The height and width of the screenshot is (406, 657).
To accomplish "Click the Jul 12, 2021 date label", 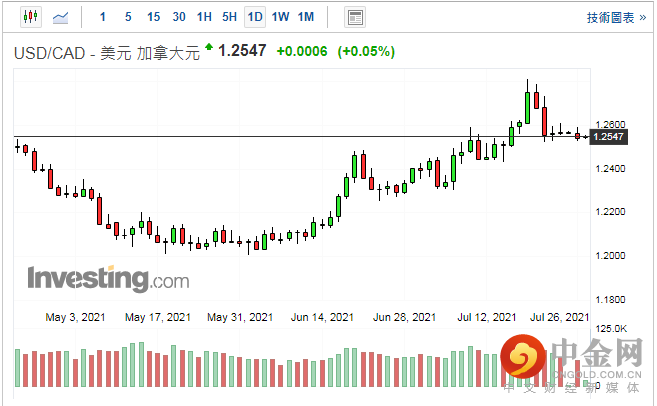I will click(486, 317).
